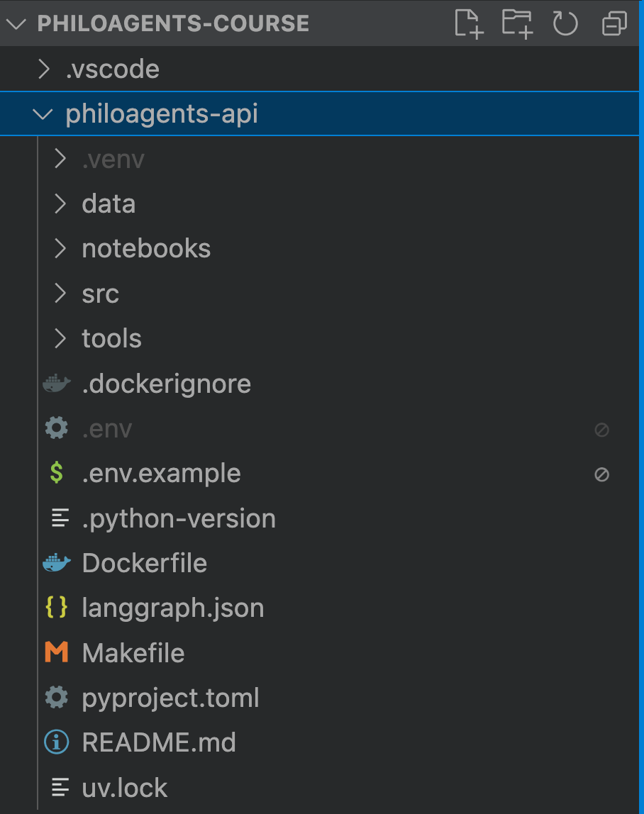Click the info icon next to README.md
This screenshot has width=644, height=814.
pos(57,742)
